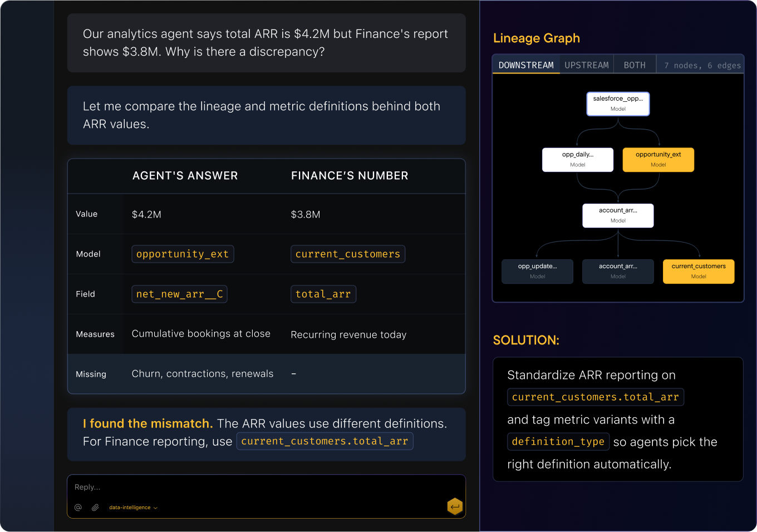Viewport: 757px width, 532px height.
Task: Switch to the UPSTREAM tab
Action: tap(586, 65)
